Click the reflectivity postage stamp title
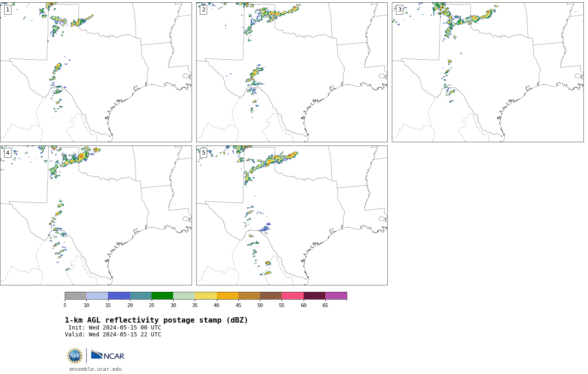Image resolution: width=588 pixels, height=374 pixels. point(156,320)
